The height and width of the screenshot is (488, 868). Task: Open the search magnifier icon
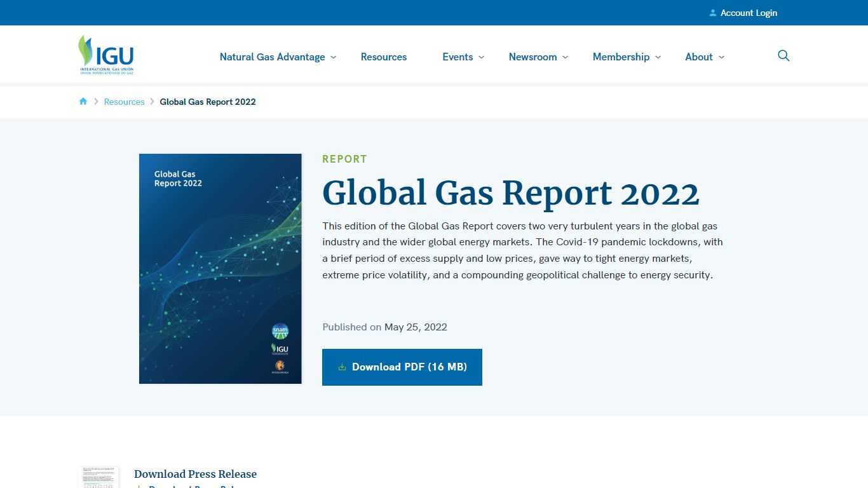tap(783, 56)
